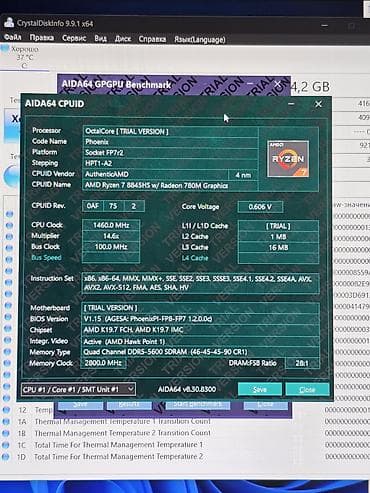Image resolution: width=370 pixels, height=493 pixels.
Task: Click the Memory Clock 2800.0 MHz value
Action: (x=104, y=363)
